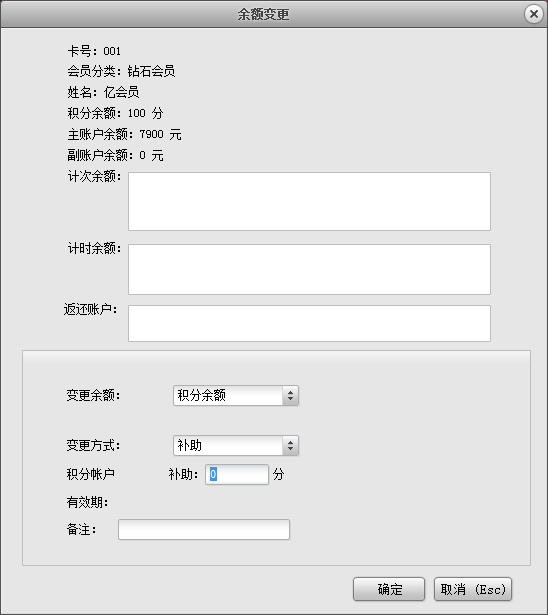The width and height of the screenshot is (548, 615).
Task: Click the 卡号: 001 text
Action: tap(94, 51)
